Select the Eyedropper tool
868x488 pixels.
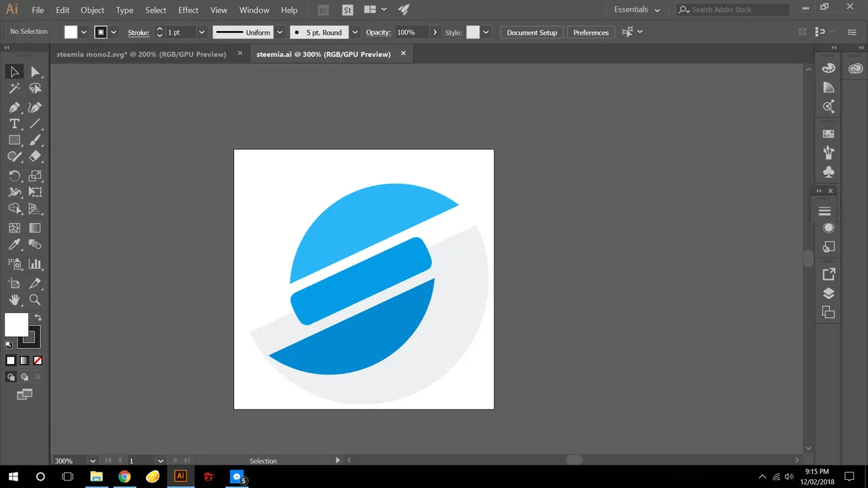[x=14, y=245]
